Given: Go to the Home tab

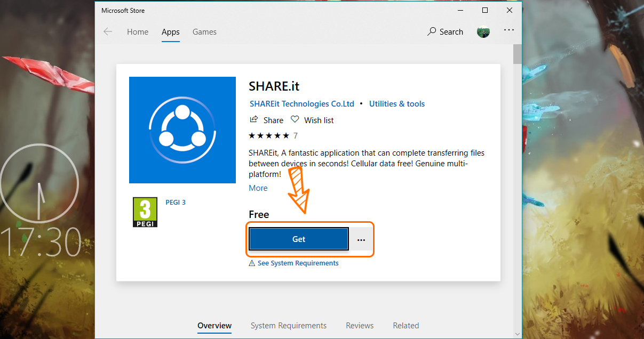Looking at the screenshot, I should coord(138,32).
